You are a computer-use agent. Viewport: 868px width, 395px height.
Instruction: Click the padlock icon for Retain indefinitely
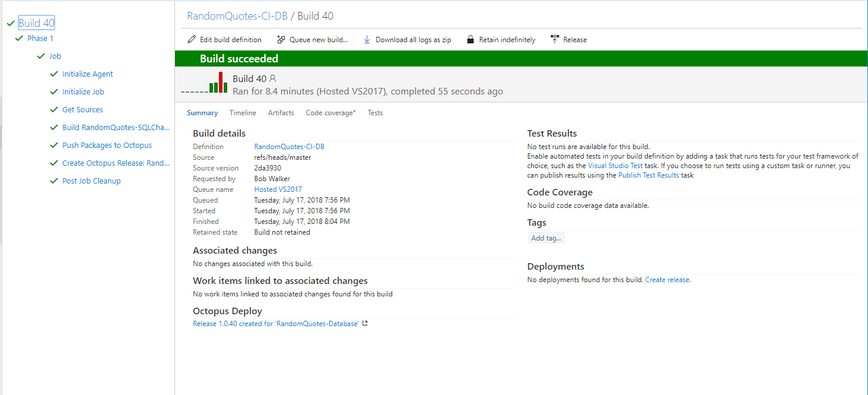tap(470, 40)
